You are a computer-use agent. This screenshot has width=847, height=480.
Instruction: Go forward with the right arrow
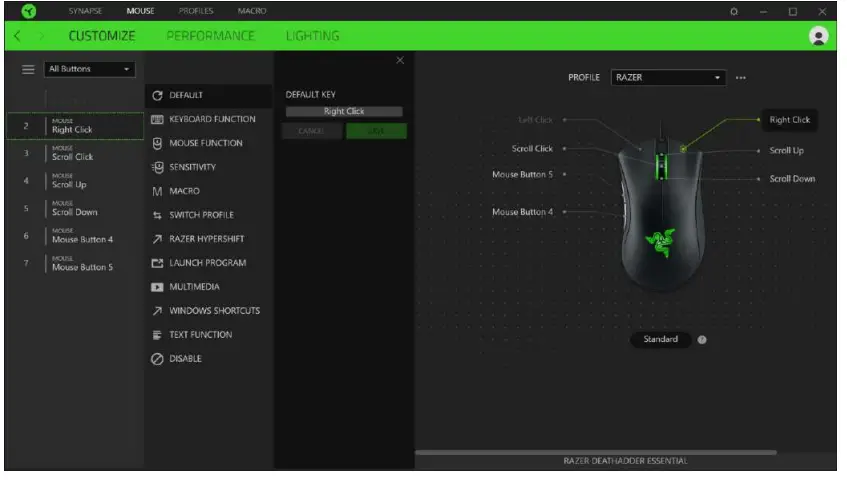tap(42, 36)
